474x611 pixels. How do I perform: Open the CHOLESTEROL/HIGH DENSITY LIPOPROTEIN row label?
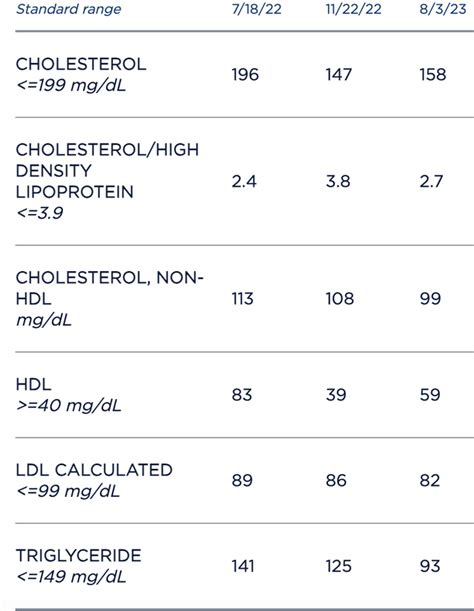(107, 171)
